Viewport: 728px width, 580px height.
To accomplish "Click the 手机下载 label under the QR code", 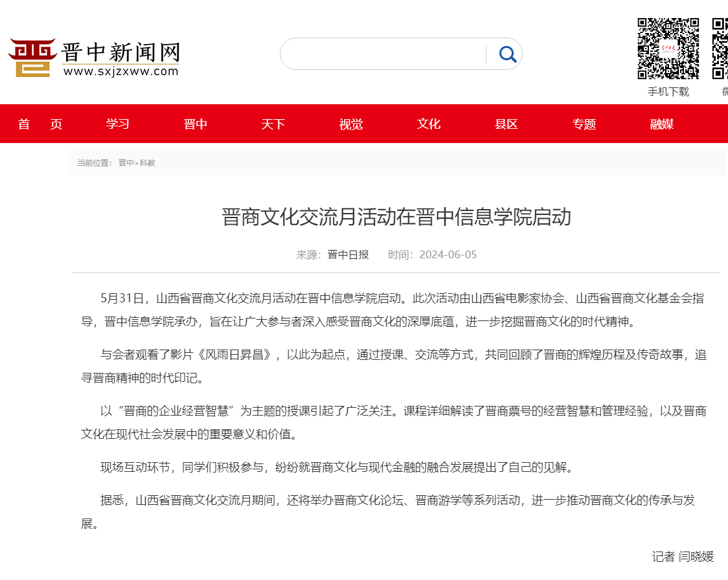I will pos(668,92).
